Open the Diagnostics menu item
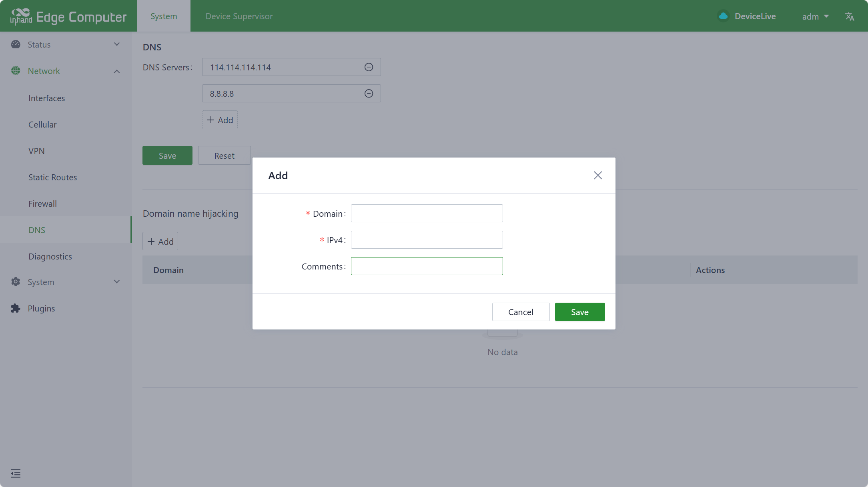The height and width of the screenshot is (487, 868). (x=50, y=256)
